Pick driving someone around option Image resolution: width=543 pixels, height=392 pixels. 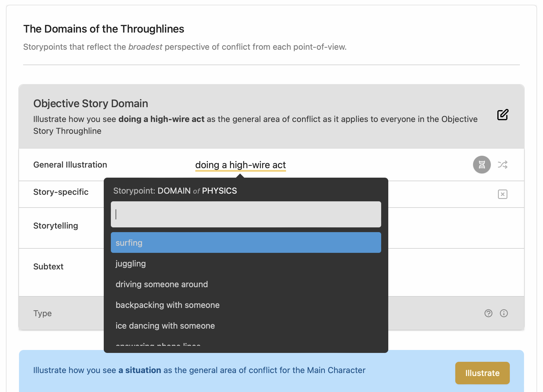[246, 284]
